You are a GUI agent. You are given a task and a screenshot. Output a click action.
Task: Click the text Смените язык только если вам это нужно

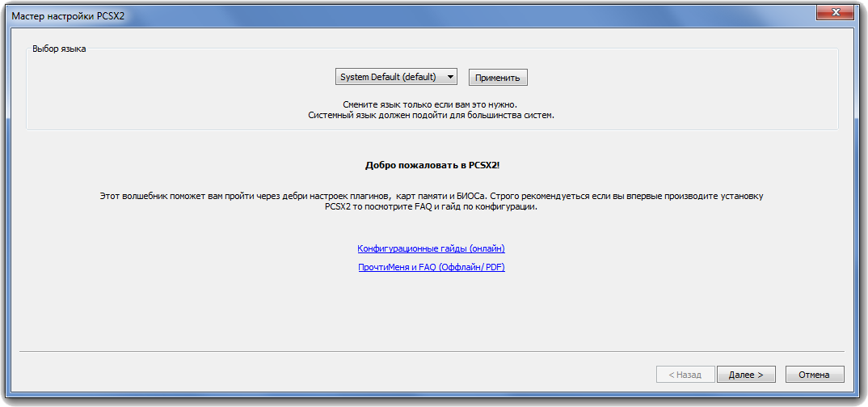pyautogui.click(x=432, y=104)
